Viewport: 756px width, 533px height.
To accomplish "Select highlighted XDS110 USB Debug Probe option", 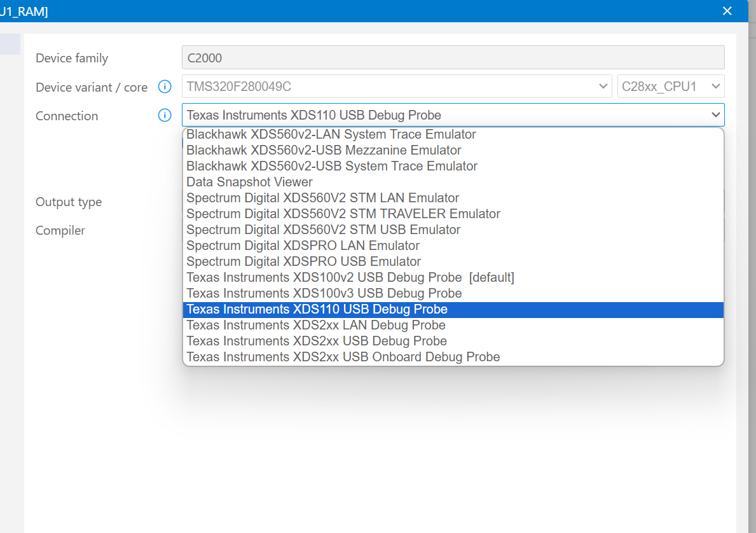I will 453,309.
